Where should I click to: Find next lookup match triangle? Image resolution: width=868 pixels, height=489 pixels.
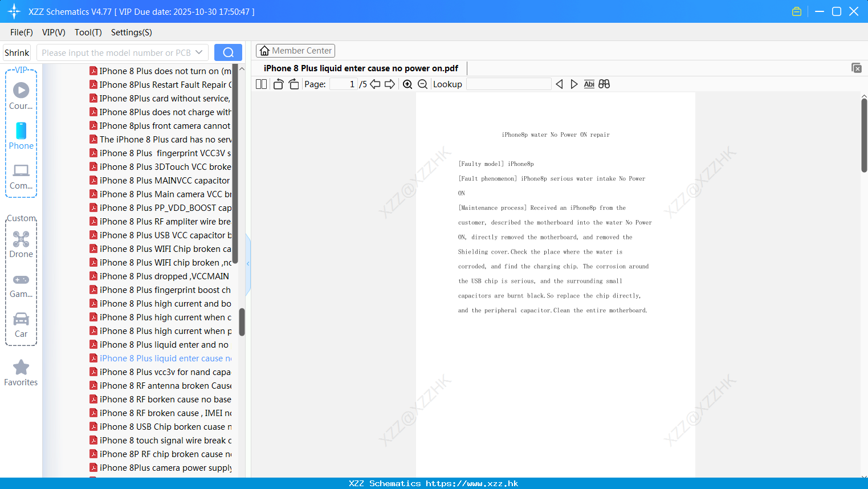tap(574, 84)
